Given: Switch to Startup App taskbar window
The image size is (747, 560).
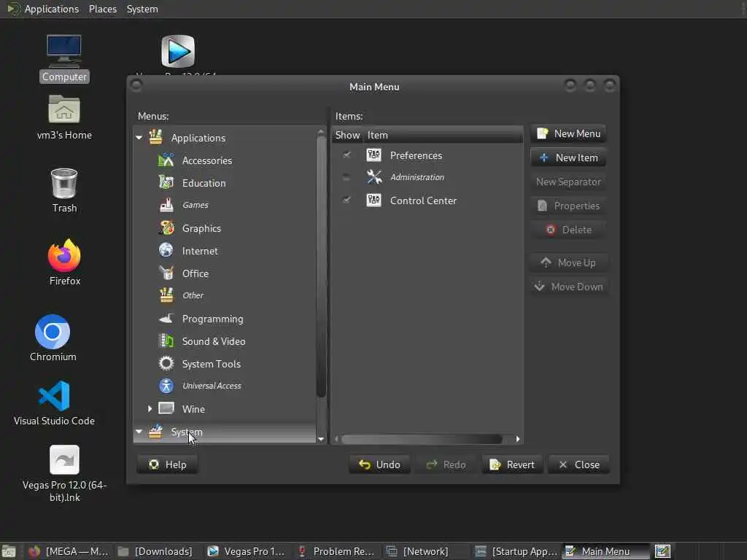Looking at the screenshot, I should [516, 551].
